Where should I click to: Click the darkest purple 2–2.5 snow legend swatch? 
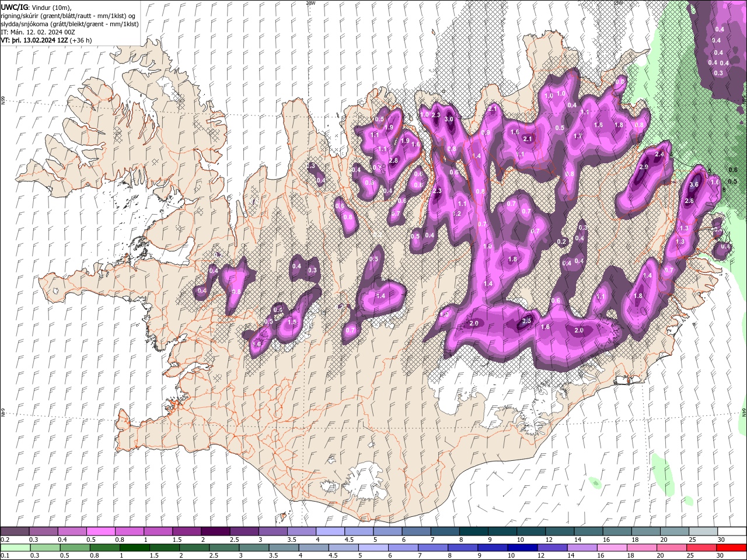point(215,531)
